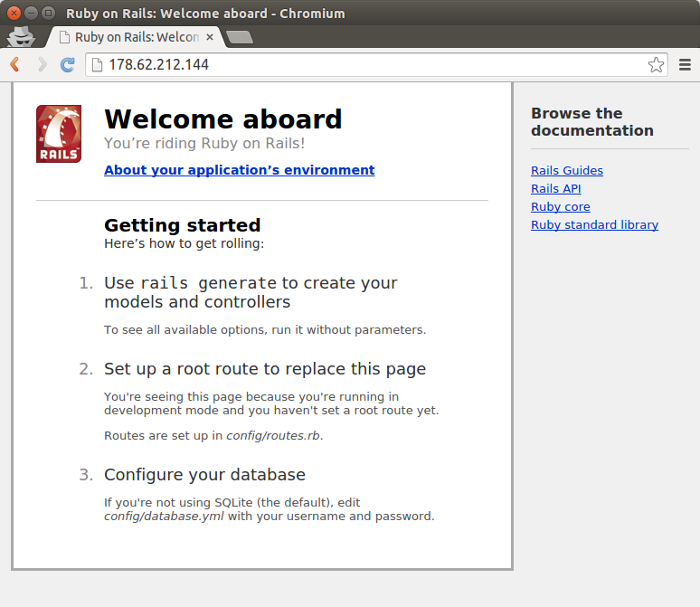Image resolution: width=700 pixels, height=607 pixels.
Task: Click 'To see all available options' text
Action: click(x=265, y=329)
